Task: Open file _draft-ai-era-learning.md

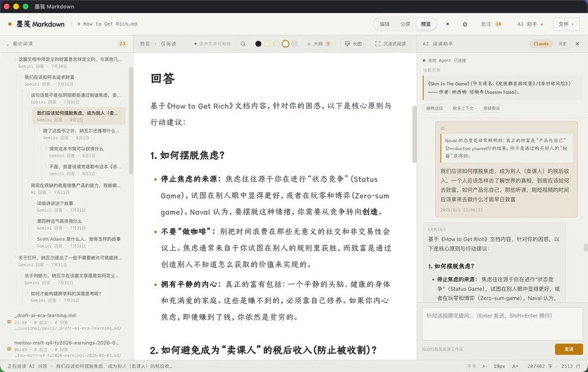Action: pos(67,322)
